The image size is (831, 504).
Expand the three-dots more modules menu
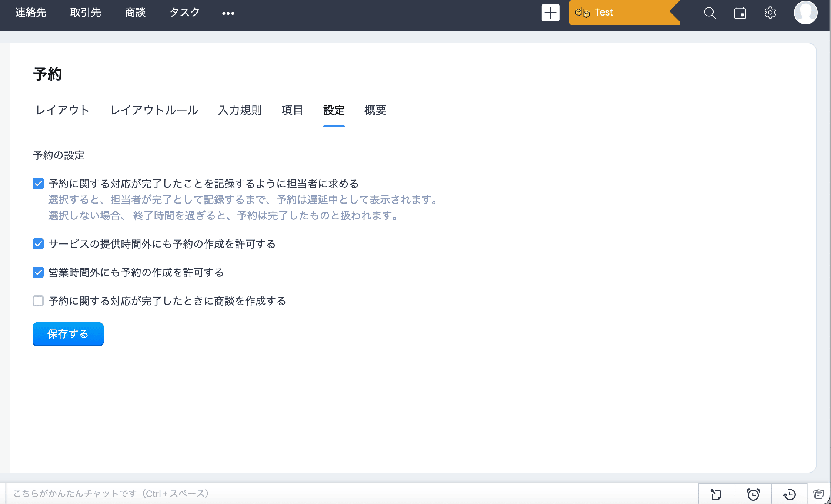pyautogui.click(x=228, y=13)
